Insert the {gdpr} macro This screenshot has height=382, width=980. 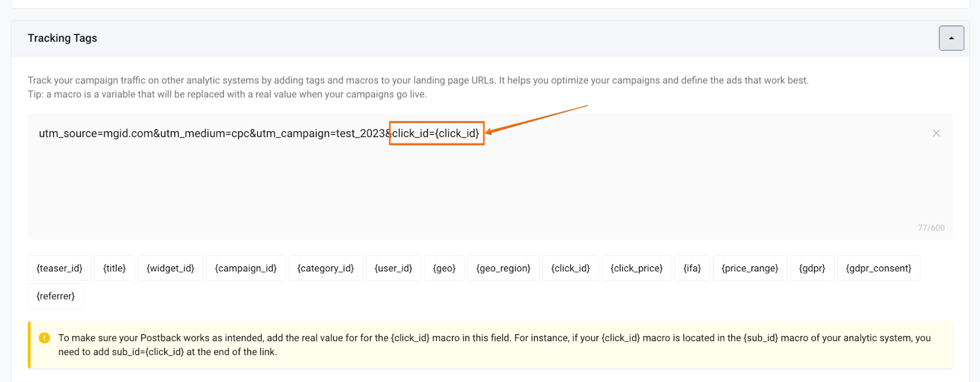pyautogui.click(x=812, y=268)
